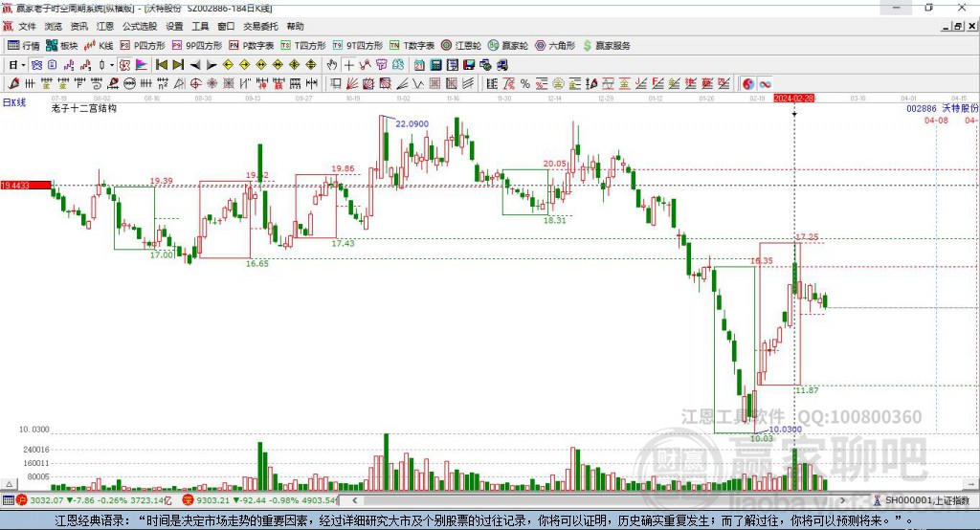Select the hand pan tool
The width and height of the screenshot is (980, 530).
point(332,65)
